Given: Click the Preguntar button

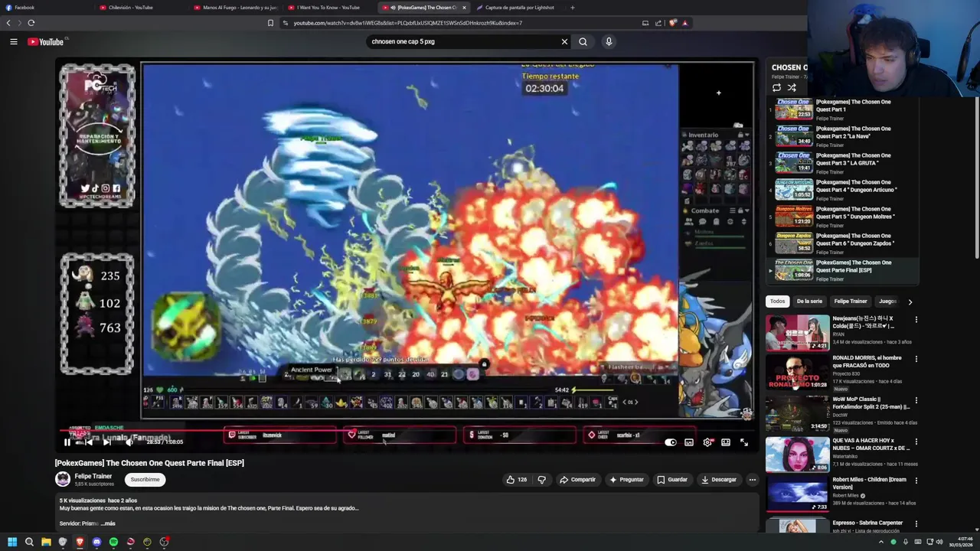Looking at the screenshot, I should pyautogui.click(x=626, y=480).
